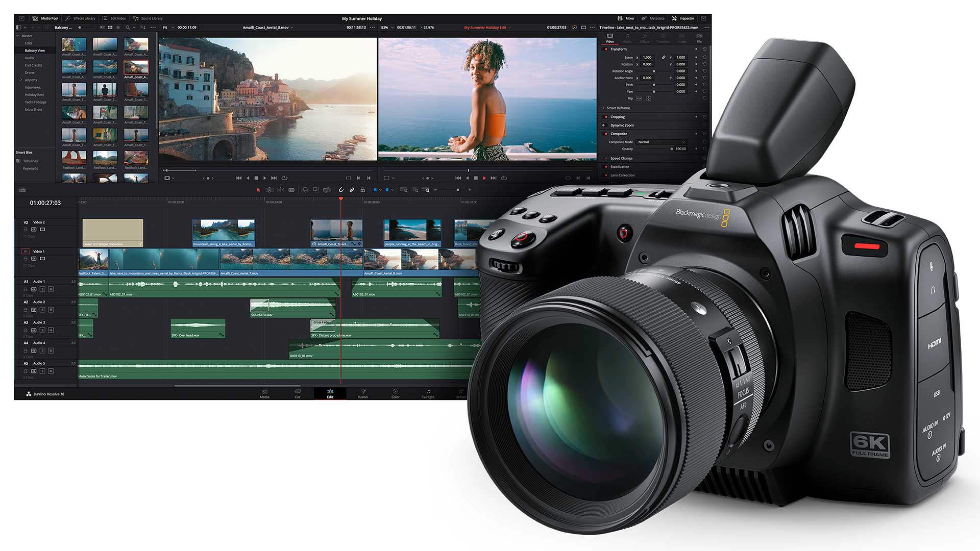The image size is (980, 551).
Task: Adjust the Rotation Angle slider
Action: [654, 71]
